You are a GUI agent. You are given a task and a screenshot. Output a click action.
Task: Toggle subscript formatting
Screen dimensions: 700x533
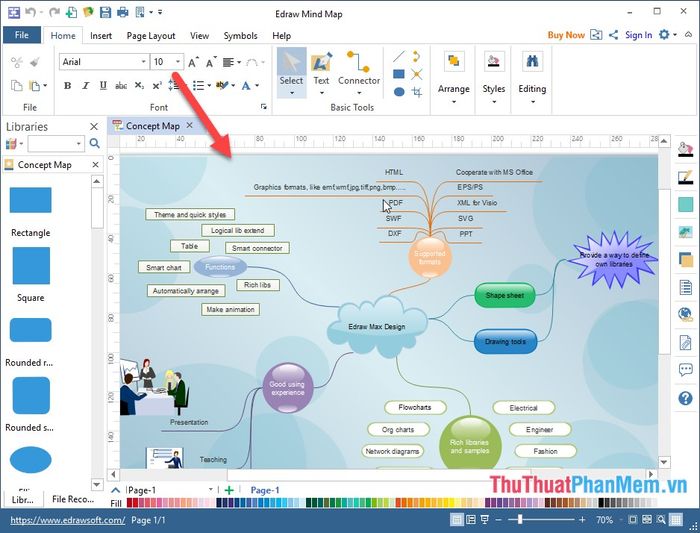(x=139, y=86)
